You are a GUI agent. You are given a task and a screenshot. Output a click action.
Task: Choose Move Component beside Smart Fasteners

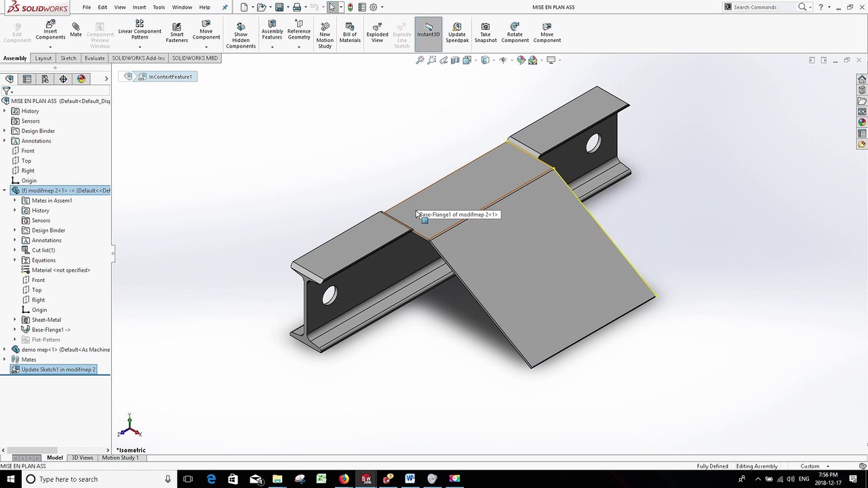[206, 31]
